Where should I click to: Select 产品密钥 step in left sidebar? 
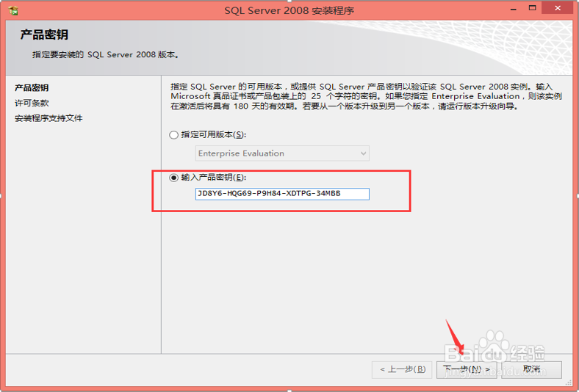point(32,88)
